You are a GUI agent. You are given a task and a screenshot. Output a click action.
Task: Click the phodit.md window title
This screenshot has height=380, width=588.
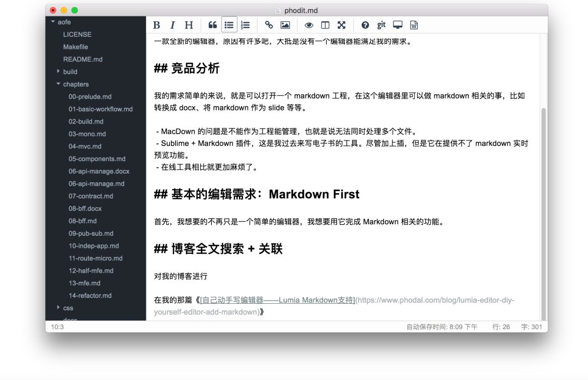301,10
